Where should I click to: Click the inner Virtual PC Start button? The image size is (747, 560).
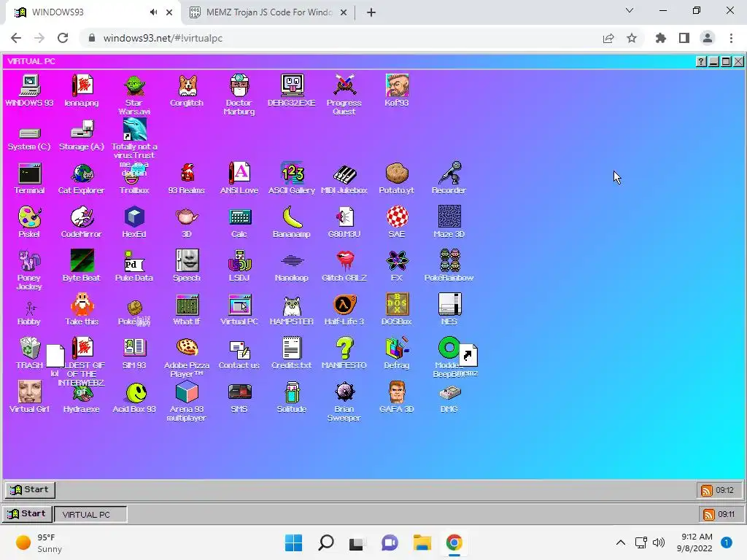pyautogui.click(x=30, y=489)
